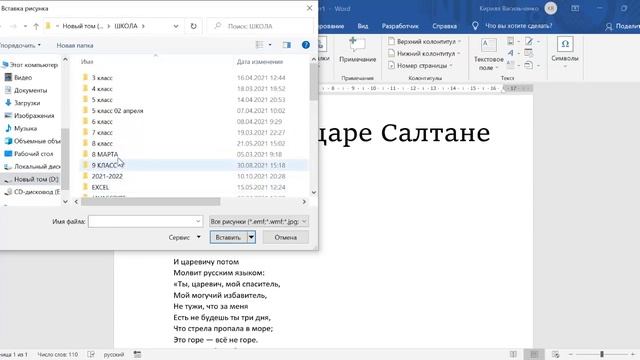
Task: Go up one folder level arrow
Action: point(36,26)
